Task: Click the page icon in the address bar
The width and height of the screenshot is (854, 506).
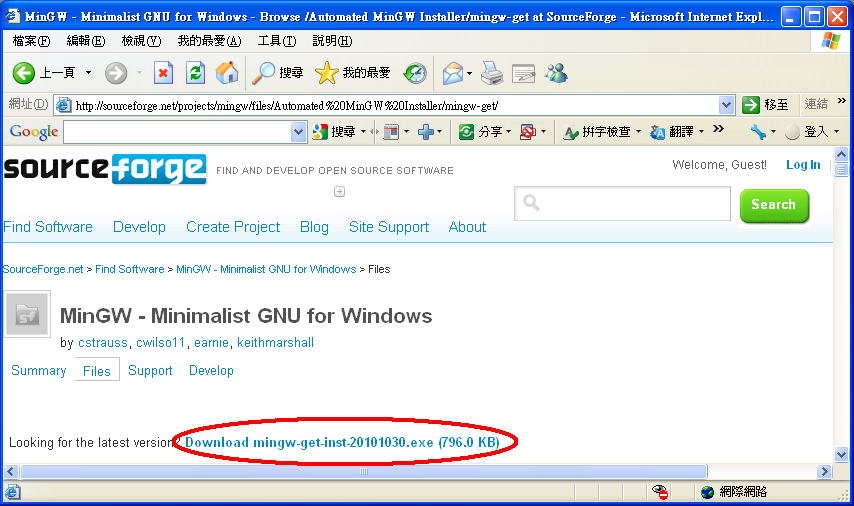Action: [x=64, y=105]
